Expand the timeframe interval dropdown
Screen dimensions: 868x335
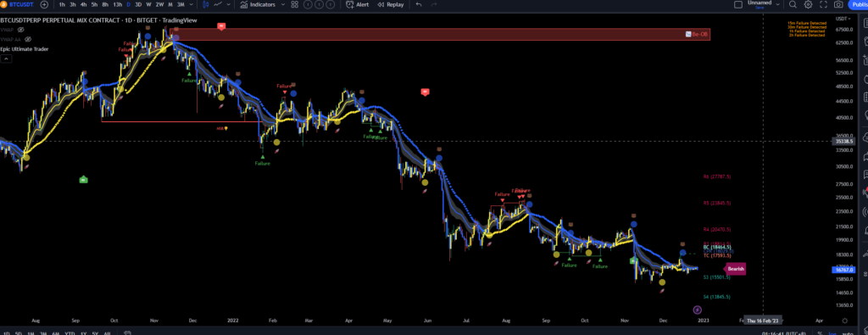tap(191, 4)
